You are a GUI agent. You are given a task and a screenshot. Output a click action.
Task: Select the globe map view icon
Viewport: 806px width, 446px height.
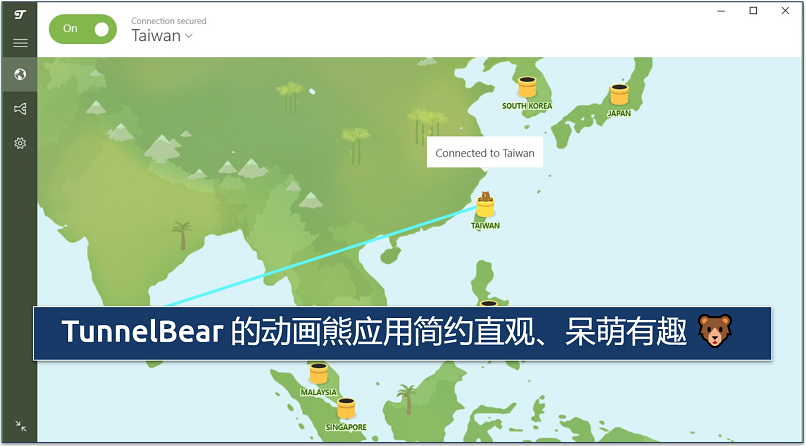click(x=19, y=74)
